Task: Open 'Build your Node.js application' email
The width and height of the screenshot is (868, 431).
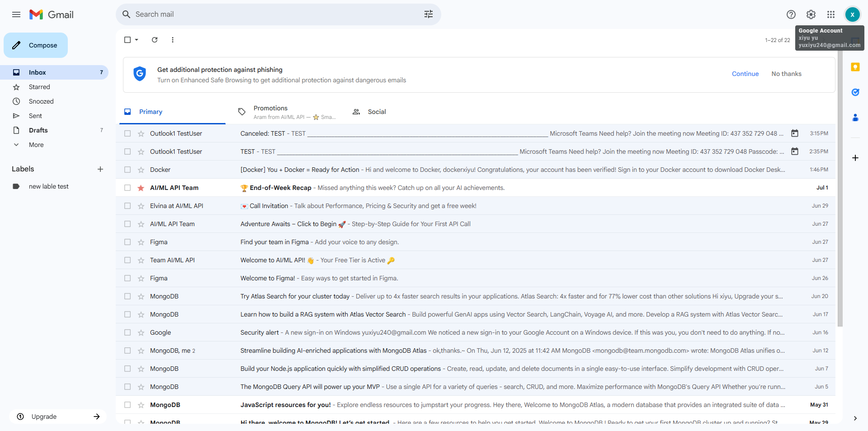Action: (x=476, y=369)
